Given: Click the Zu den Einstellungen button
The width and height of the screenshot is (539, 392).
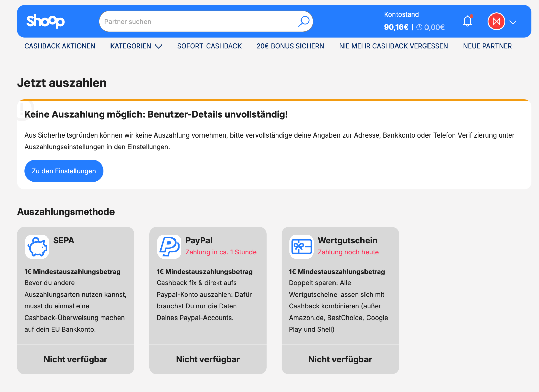Looking at the screenshot, I should [x=64, y=171].
